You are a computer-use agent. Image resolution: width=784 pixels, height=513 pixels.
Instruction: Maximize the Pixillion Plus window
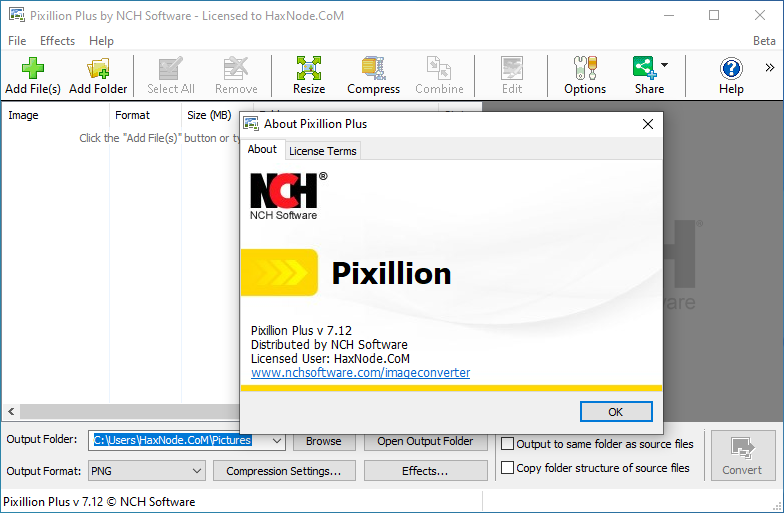pos(714,15)
